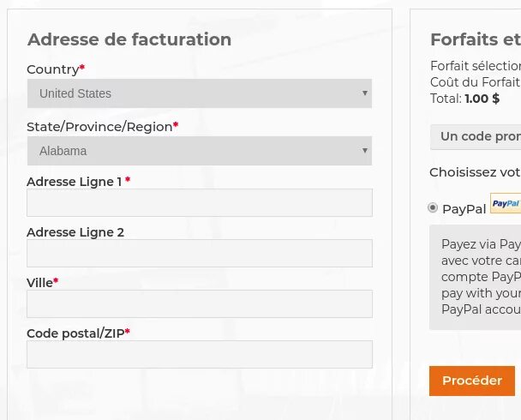The width and height of the screenshot is (521, 420).
Task: Click the orange Procéder button
Action: 472,381
